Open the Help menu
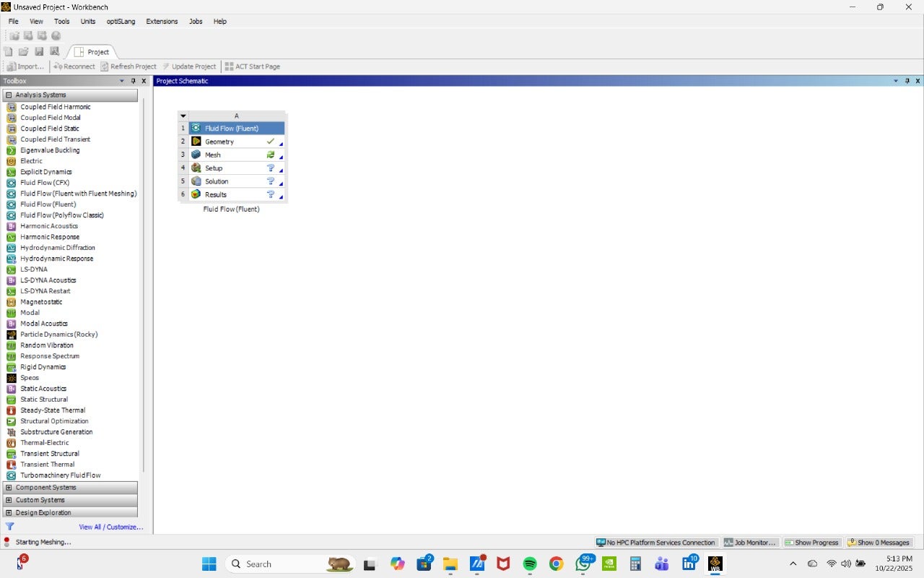Image resolution: width=924 pixels, height=578 pixels. pyautogui.click(x=220, y=22)
